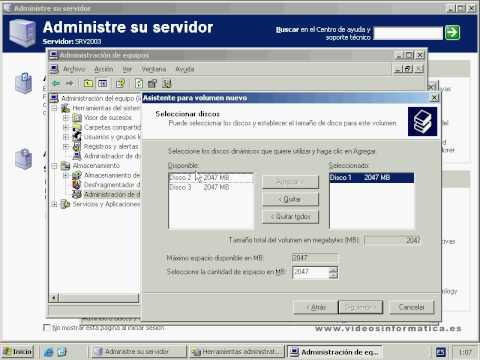The height and width of the screenshot is (360, 480).
Task: Click the green search arrow button
Action: pyautogui.click(x=452, y=33)
